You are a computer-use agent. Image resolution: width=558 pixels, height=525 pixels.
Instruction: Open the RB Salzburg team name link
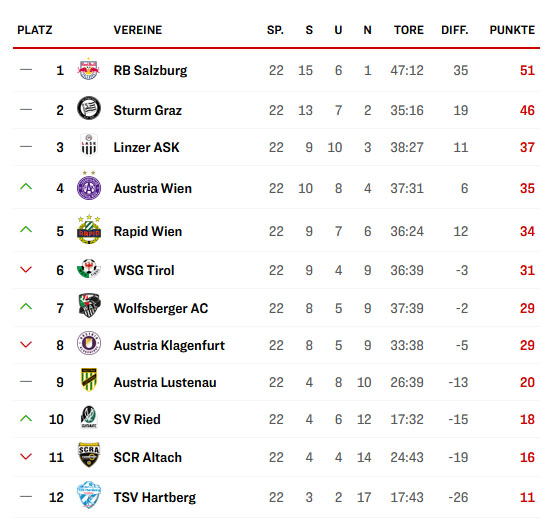(150, 70)
